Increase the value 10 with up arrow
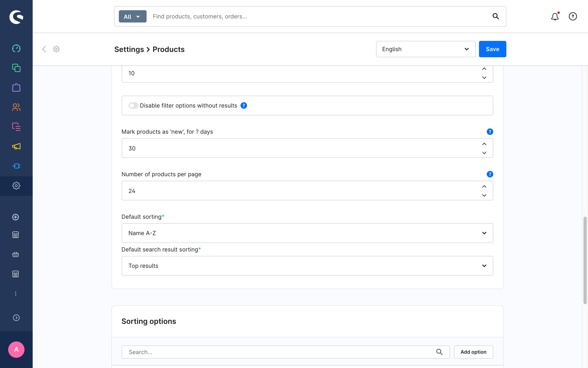 [484, 69]
